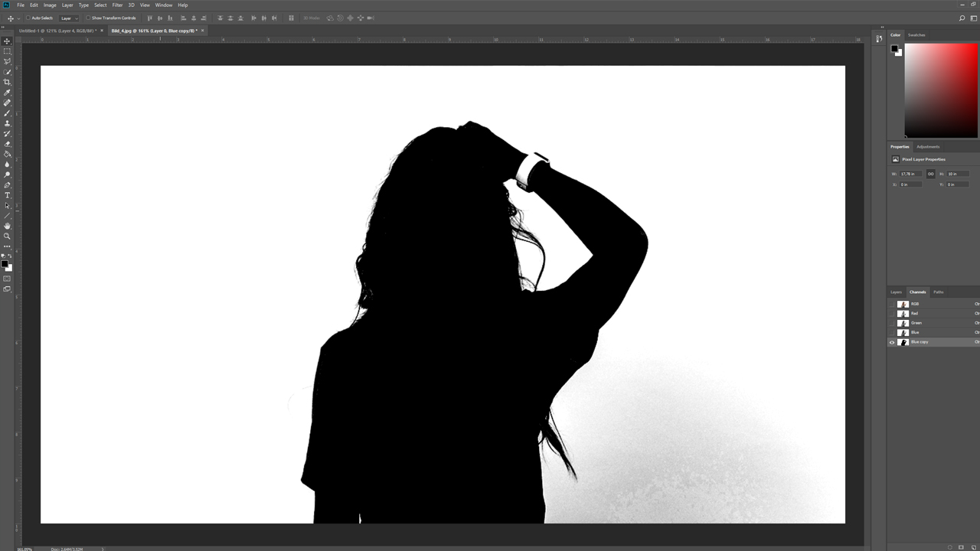Toggle link width and height button
Screen dimensions: 980x551
pos(931,174)
